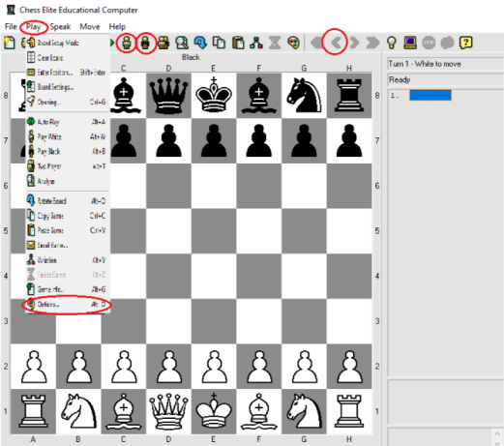Select the black king on E8
Screen dimensions: 504x446
tap(214, 96)
